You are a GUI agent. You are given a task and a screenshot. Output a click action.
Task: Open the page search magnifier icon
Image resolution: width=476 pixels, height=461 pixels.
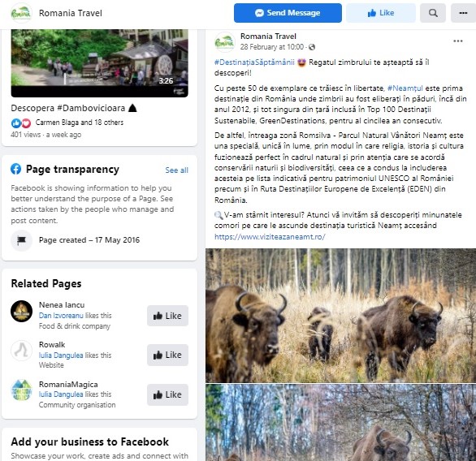[x=433, y=13]
